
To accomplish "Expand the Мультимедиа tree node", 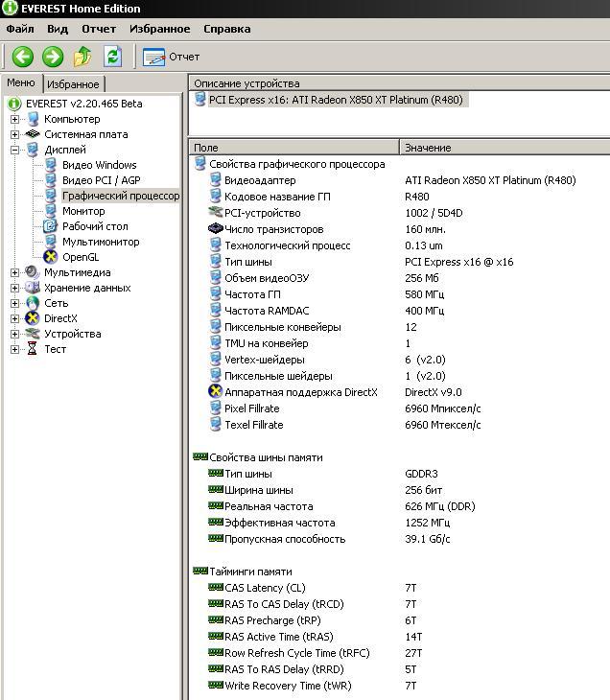I will click(x=14, y=272).
